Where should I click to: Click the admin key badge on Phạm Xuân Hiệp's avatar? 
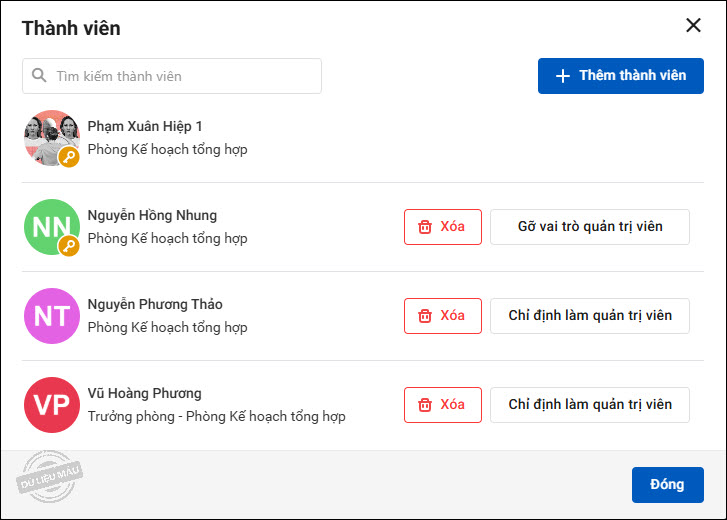pos(69,157)
